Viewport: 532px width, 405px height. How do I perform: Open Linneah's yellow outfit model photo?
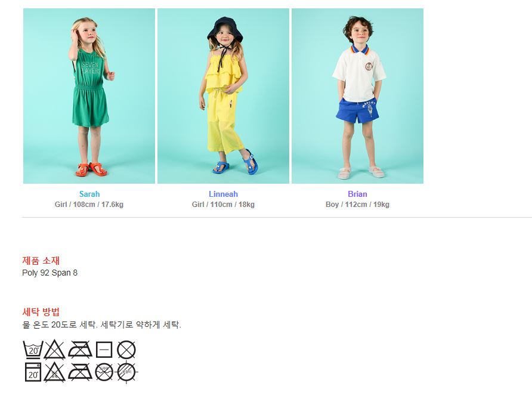tap(223, 96)
